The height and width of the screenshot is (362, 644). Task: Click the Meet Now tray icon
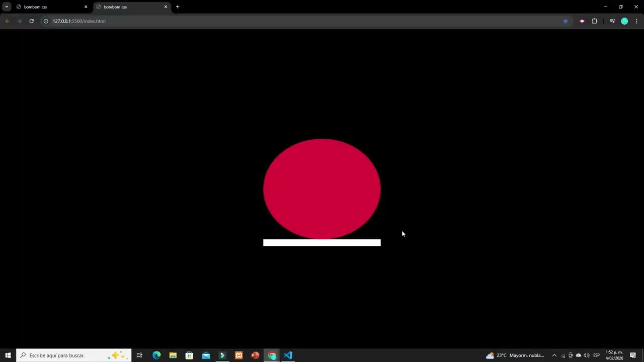[571, 355]
